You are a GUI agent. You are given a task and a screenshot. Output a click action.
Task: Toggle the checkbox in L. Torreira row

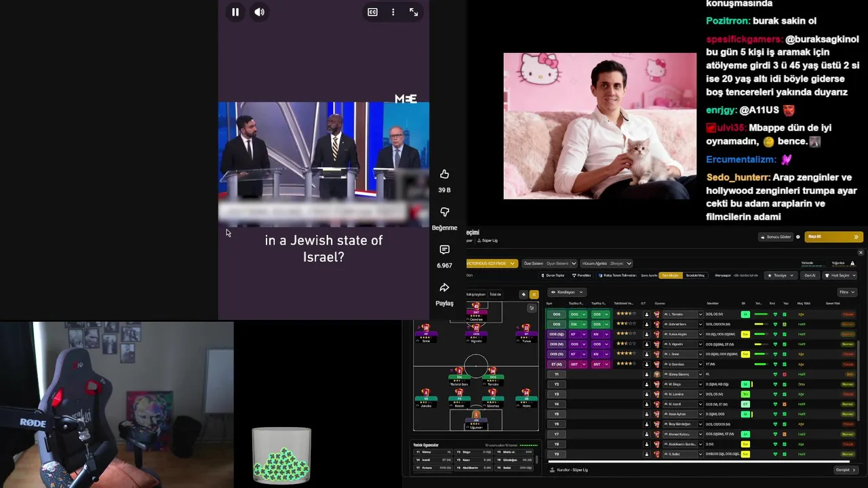(785, 314)
